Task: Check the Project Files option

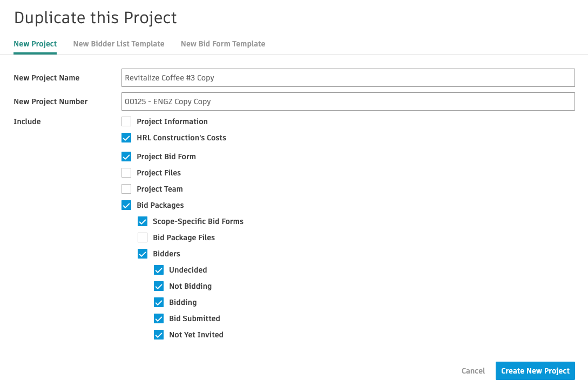Action: click(x=126, y=173)
